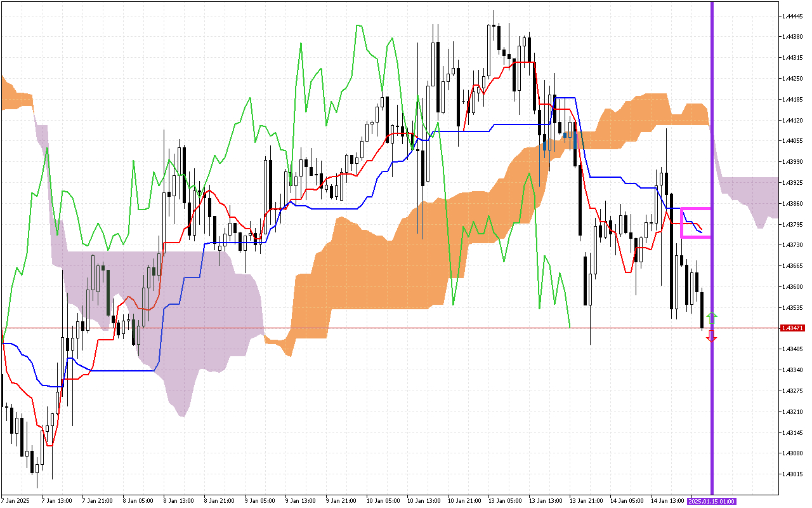Select price level 1.43730
The width and height of the screenshot is (812, 508).
(x=793, y=245)
